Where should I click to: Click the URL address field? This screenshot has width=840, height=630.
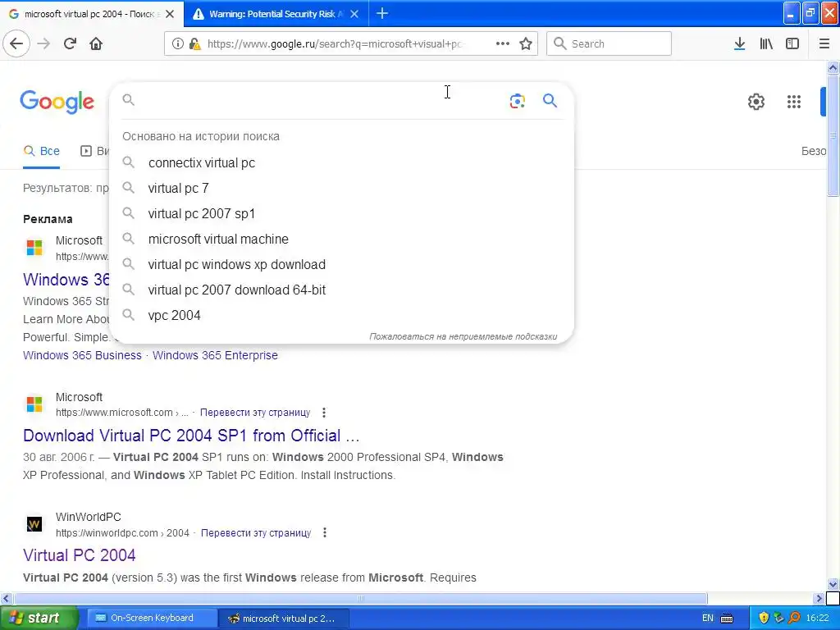click(x=335, y=44)
